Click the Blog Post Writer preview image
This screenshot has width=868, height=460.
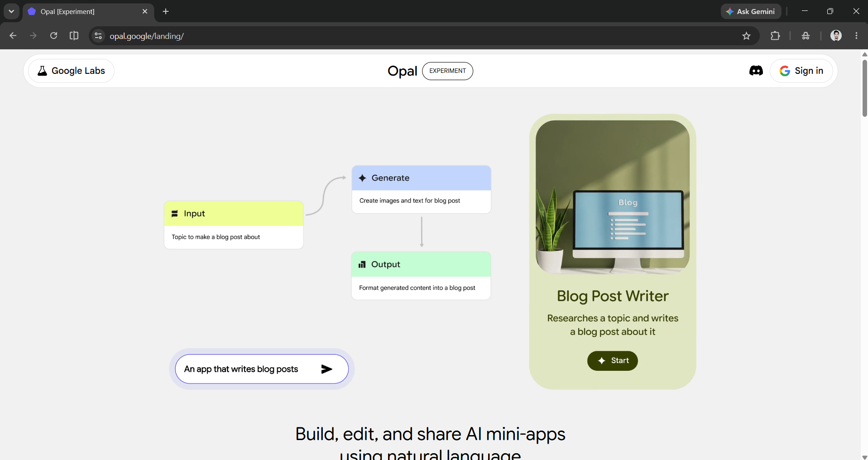tap(612, 197)
